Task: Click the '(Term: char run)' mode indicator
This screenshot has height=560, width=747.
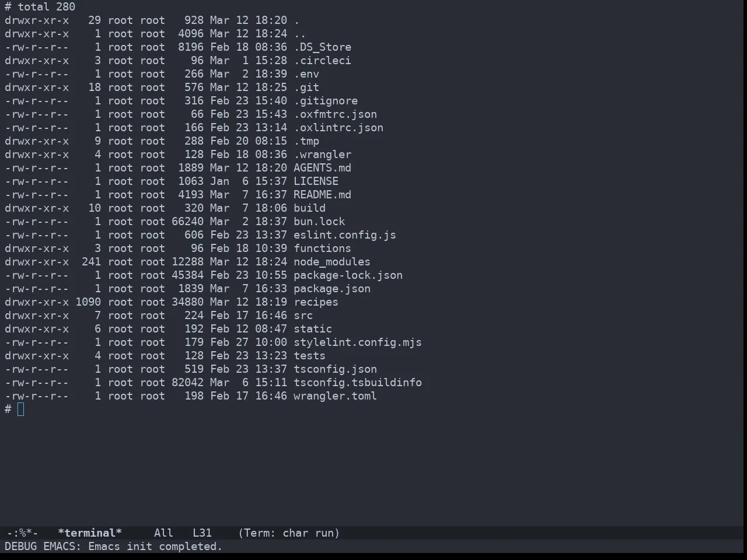Action: click(x=289, y=533)
